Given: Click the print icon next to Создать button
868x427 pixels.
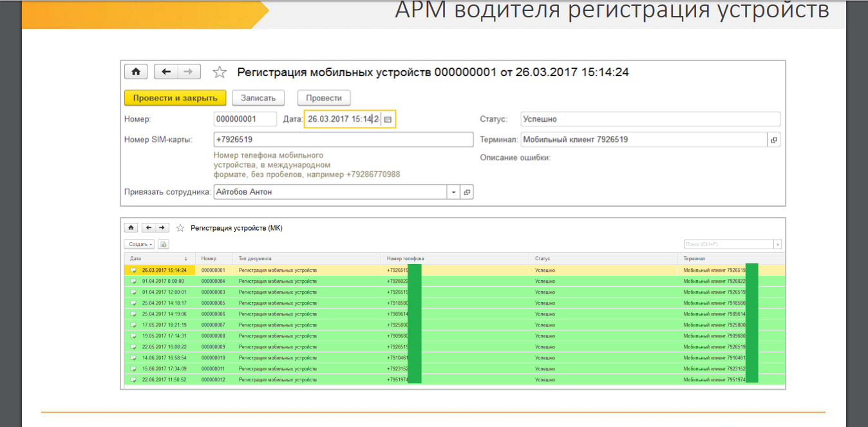Looking at the screenshot, I should point(163,244).
